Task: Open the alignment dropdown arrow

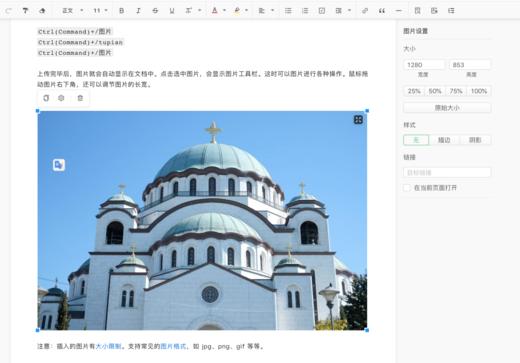Action: 272,11
